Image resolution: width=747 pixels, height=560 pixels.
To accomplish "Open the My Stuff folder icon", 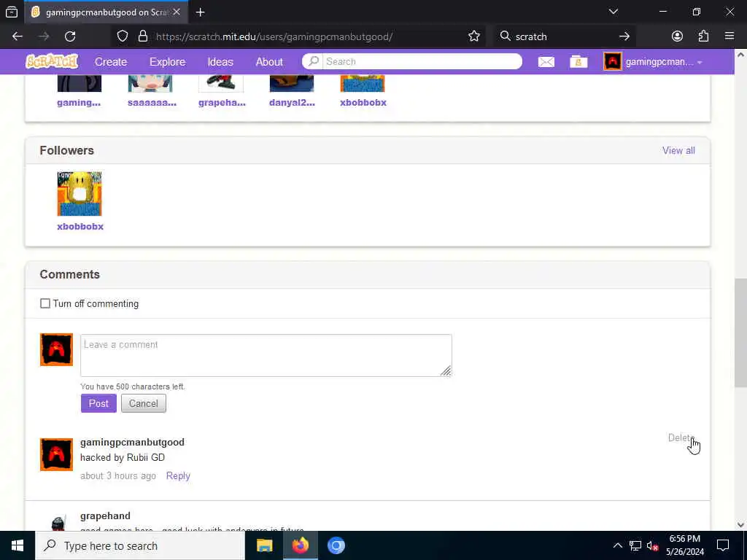I will [x=578, y=61].
